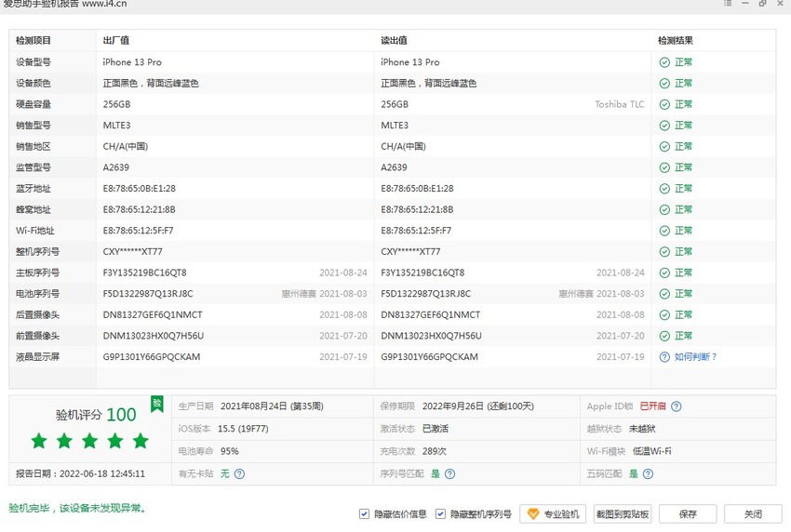Image resolution: width=791 pixels, height=532 pixels.
Task: Click the green check icon for 销售地区
Action: pyautogui.click(x=664, y=146)
